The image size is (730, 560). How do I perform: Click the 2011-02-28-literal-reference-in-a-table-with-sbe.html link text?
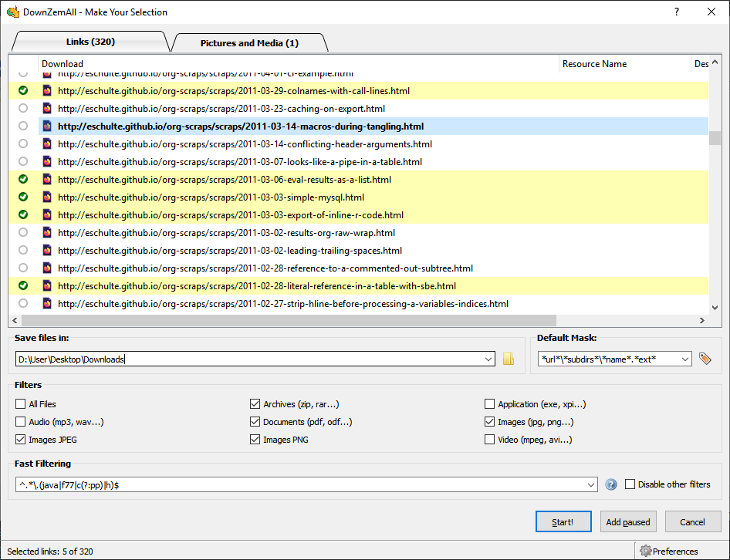click(257, 285)
